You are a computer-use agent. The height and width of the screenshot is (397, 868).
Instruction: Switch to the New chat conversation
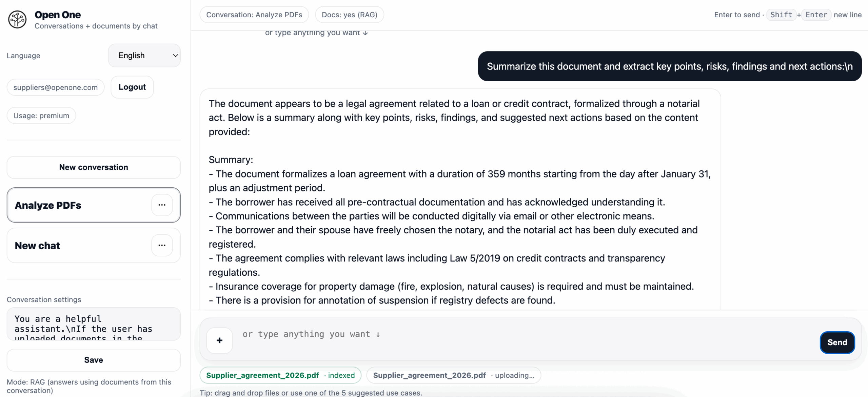click(x=68, y=245)
